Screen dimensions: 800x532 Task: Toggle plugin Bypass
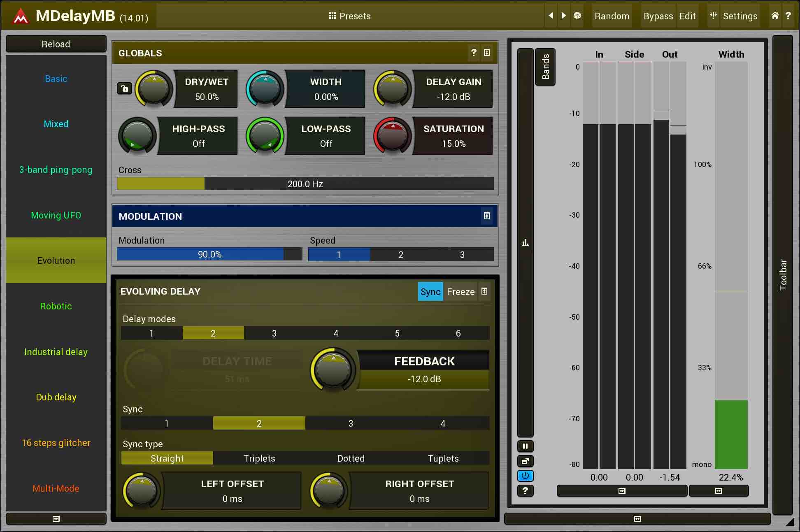tap(658, 16)
